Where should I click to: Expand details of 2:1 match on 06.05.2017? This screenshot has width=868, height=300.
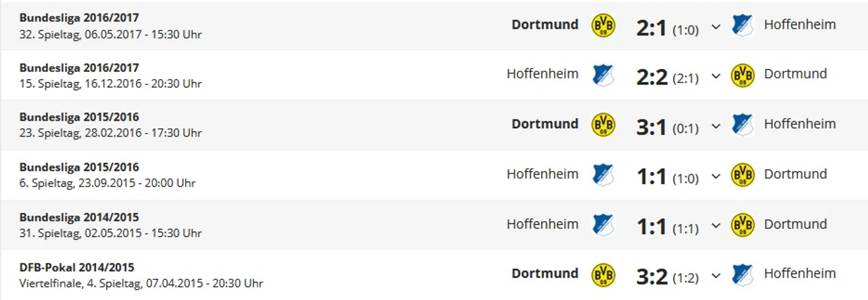716,27
